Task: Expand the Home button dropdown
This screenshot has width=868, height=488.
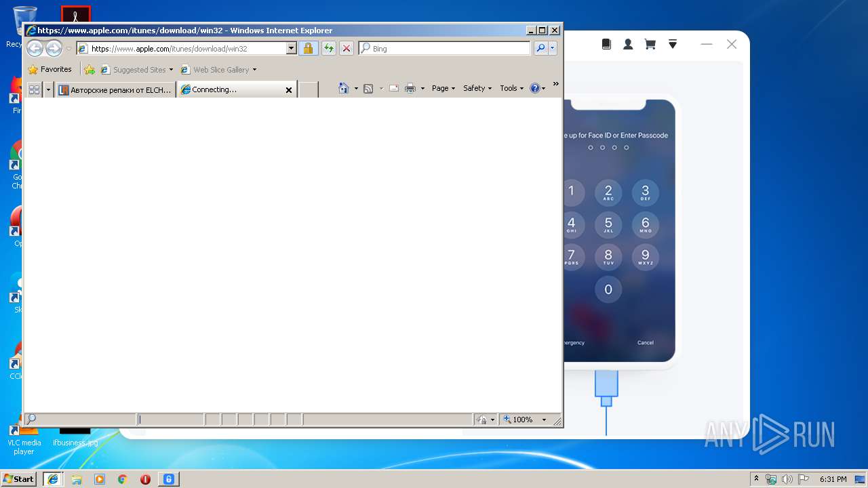Action: 356,89
